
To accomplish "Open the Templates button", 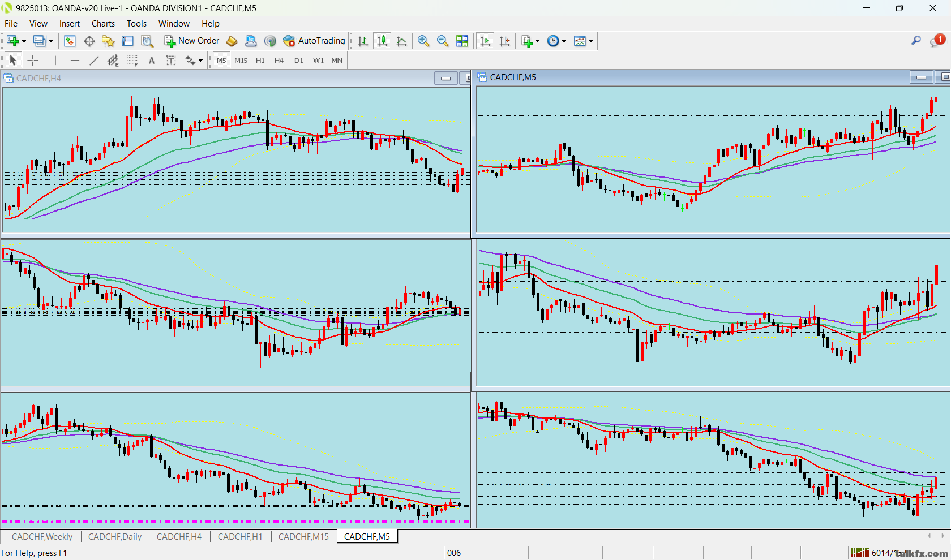I will (x=580, y=41).
